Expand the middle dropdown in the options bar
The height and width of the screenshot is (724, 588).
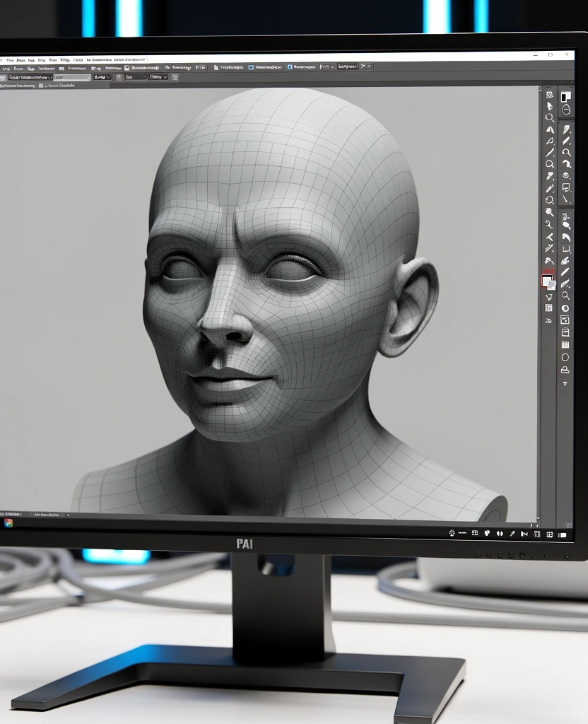click(x=136, y=76)
